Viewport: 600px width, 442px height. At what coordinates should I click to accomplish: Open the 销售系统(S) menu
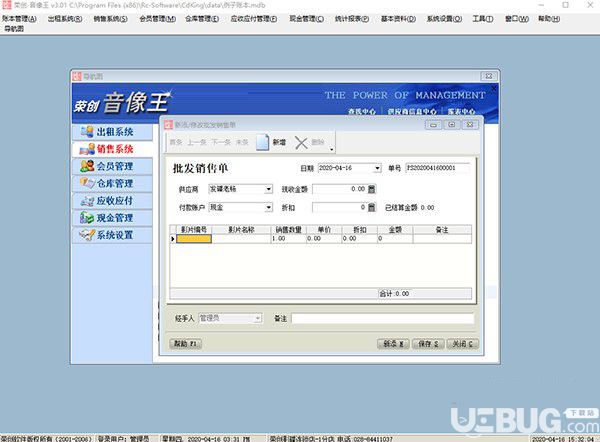tap(111, 18)
